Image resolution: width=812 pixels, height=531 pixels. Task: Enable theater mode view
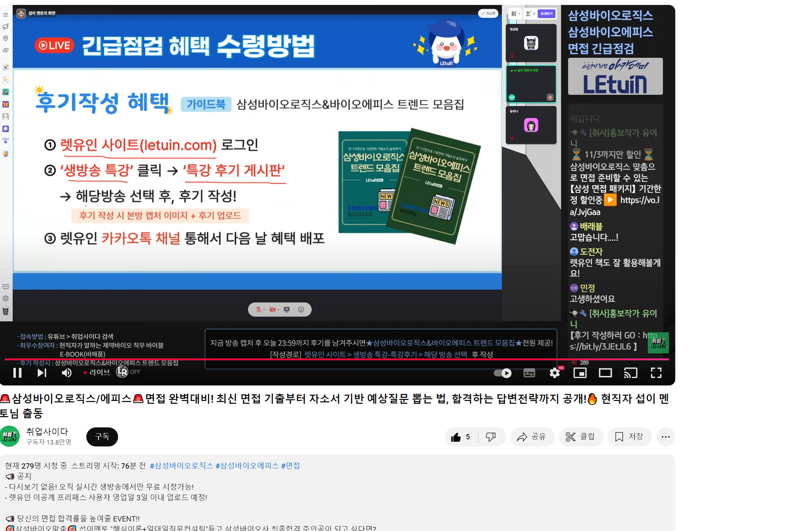click(605, 373)
